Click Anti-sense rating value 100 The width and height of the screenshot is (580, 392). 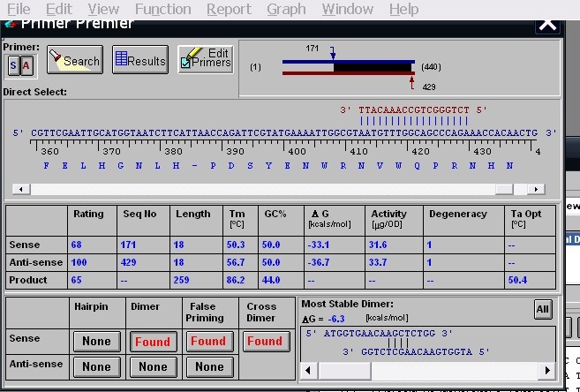[79, 262]
